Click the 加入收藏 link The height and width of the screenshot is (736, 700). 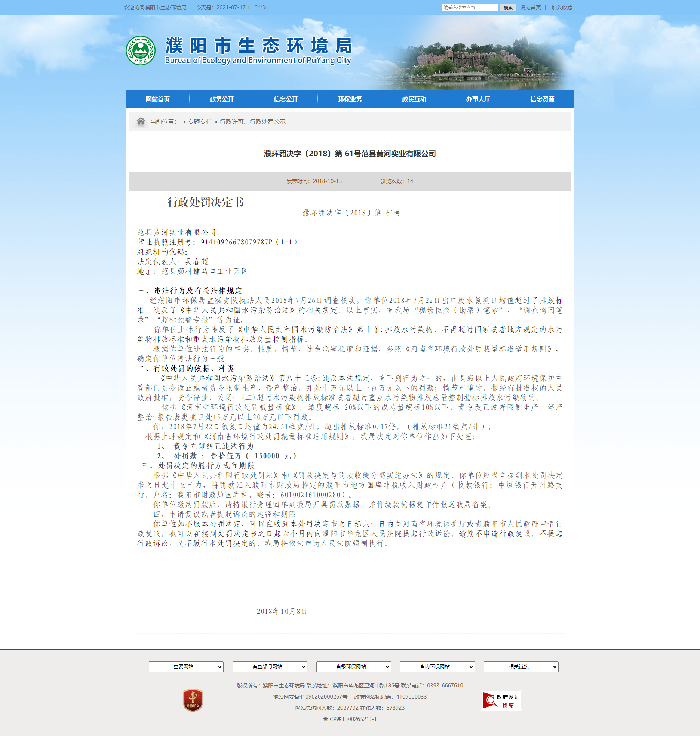point(562,7)
